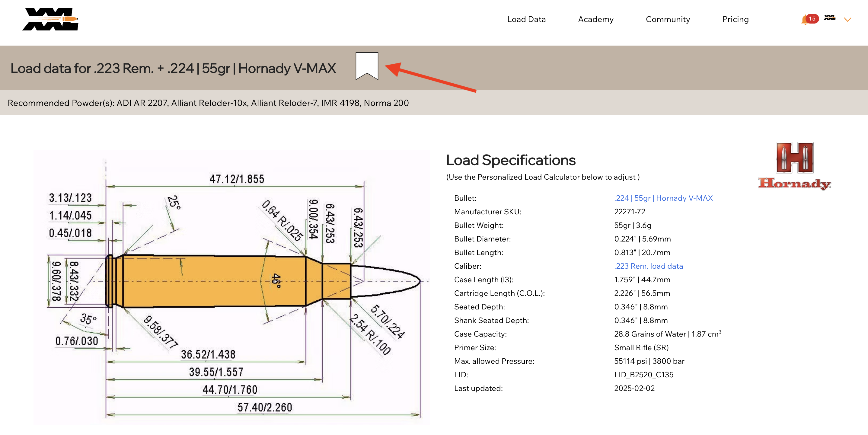Click the Recommended Powder(s) text line
868x435 pixels.
tap(208, 103)
